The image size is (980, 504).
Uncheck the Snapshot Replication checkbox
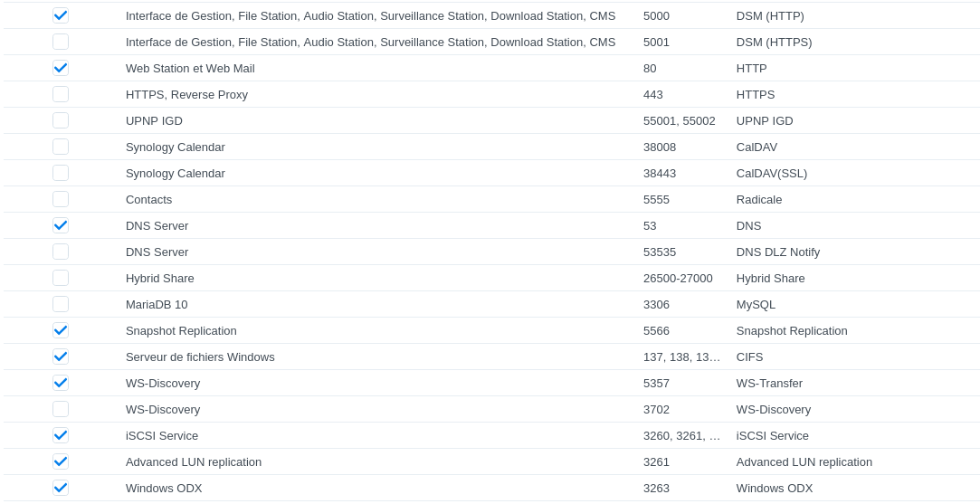pyautogui.click(x=61, y=331)
